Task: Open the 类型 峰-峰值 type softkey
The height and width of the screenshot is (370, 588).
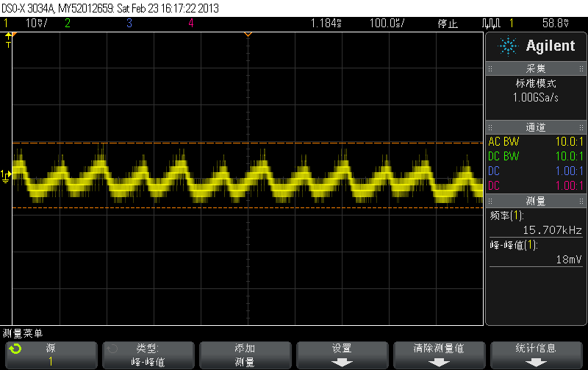Action: tap(148, 355)
